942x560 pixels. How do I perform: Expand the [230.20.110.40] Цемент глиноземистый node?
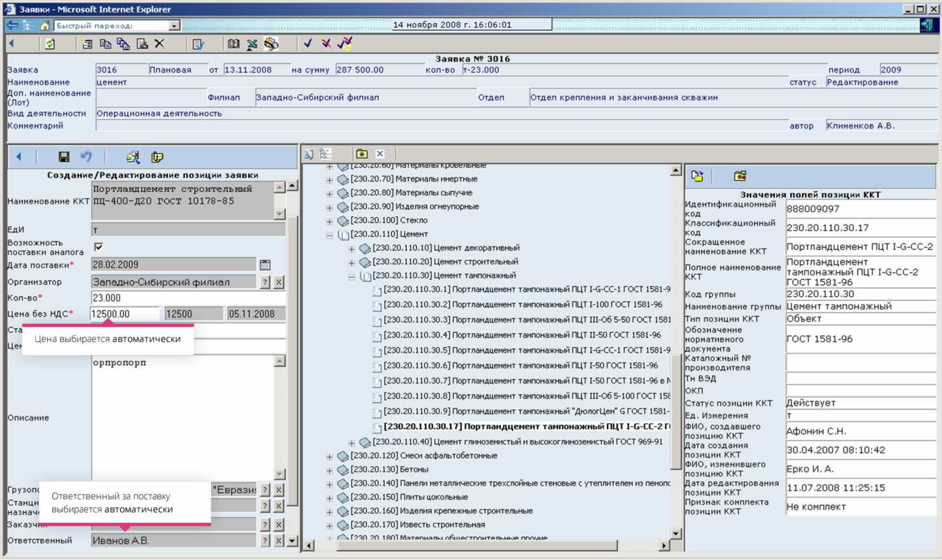pyautogui.click(x=351, y=443)
